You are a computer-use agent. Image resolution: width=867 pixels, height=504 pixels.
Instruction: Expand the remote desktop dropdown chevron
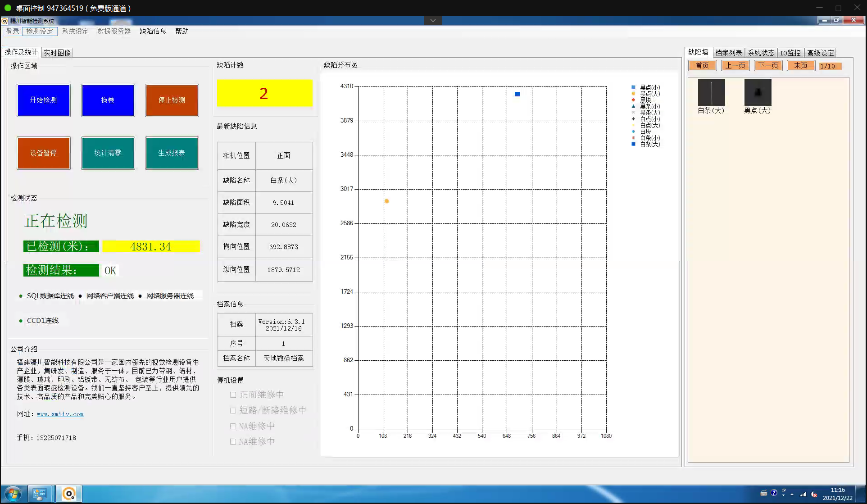pos(433,20)
